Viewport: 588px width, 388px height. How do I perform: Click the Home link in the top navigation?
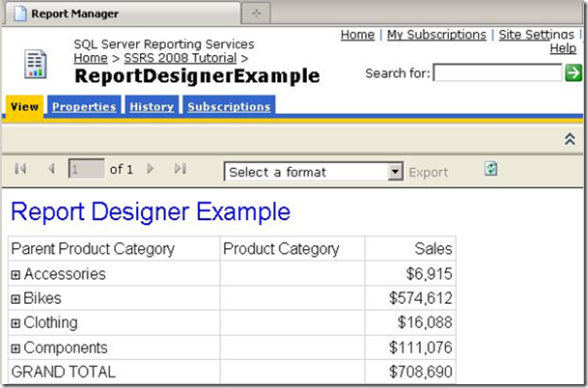pyautogui.click(x=357, y=35)
